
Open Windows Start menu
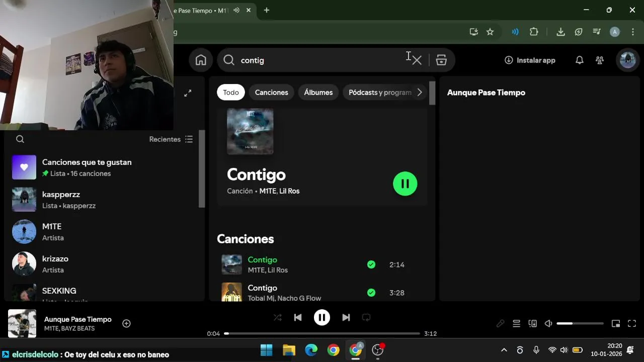coord(267,350)
